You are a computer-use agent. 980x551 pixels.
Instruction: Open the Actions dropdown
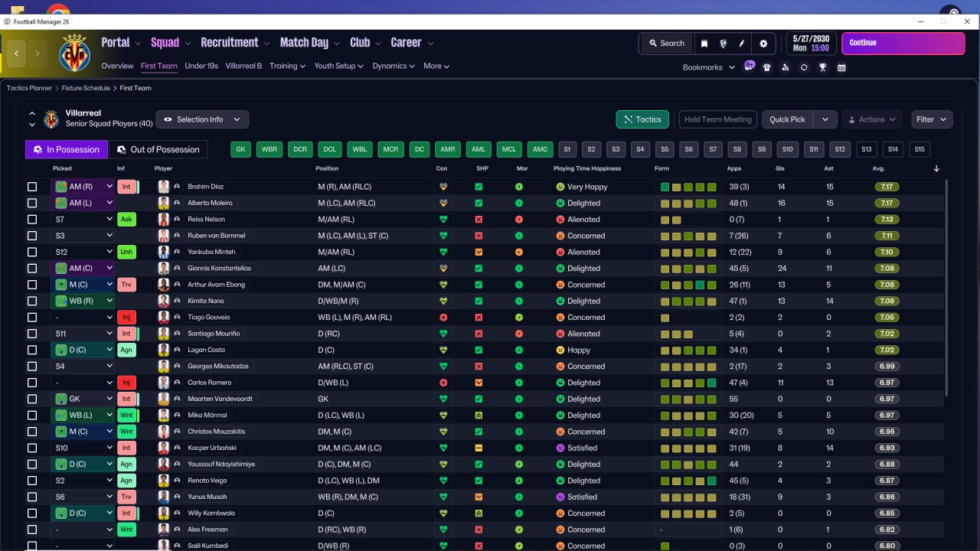click(872, 119)
